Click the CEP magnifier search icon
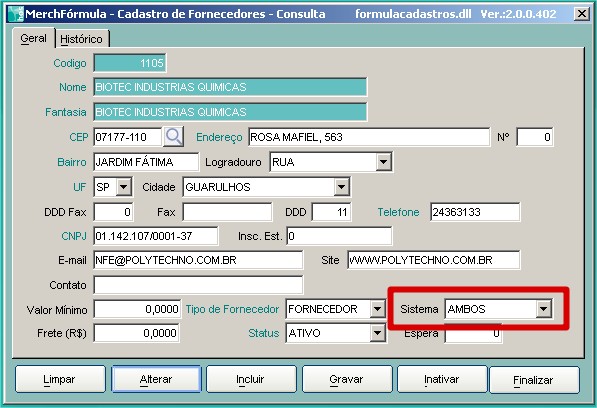597x408 pixels. 174,137
